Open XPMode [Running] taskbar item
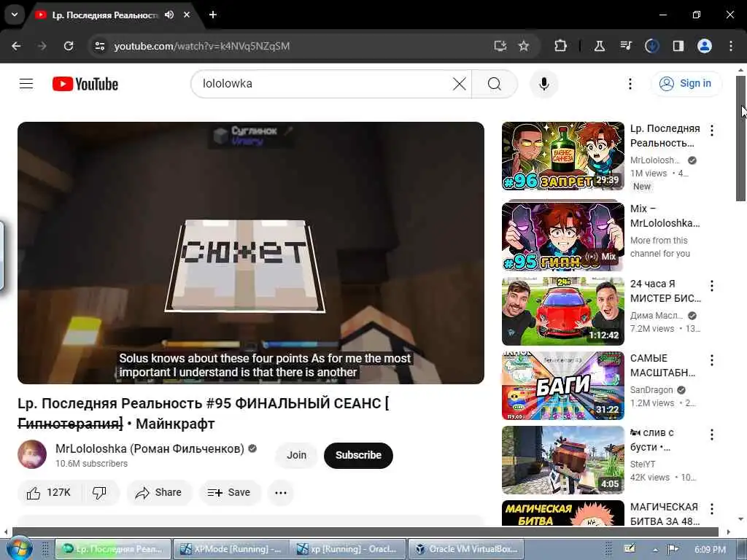Image resolution: width=747 pixels, height=560 pixels. click(x=231, y=549)
